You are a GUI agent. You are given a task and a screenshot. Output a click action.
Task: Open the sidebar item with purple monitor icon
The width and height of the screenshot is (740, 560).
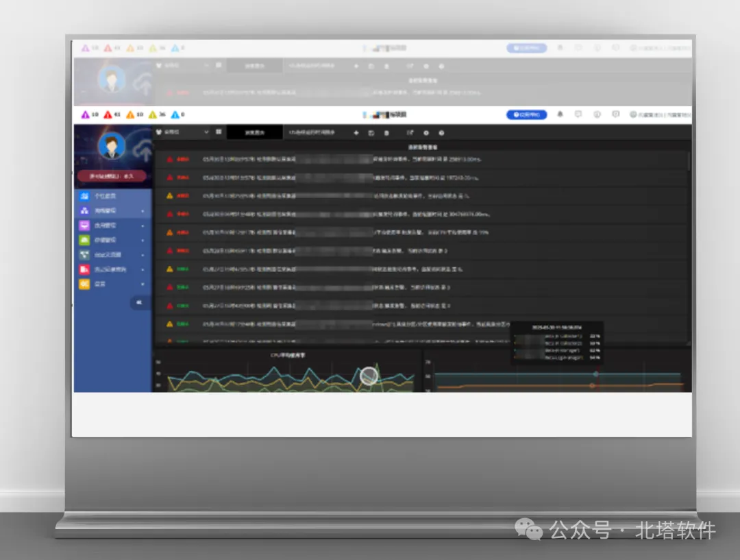[113, 226]
